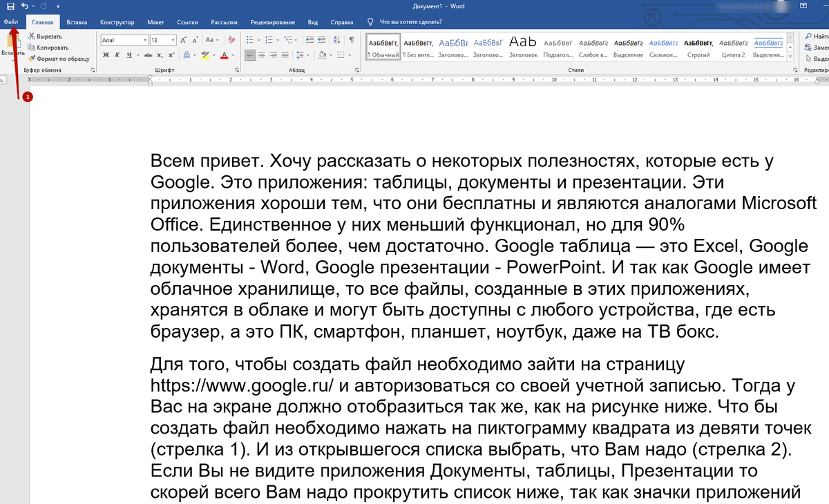829x504 pixels.
Task: Apply yellow text highlight color
Action: pyautogui.click(x=205, y=55)
